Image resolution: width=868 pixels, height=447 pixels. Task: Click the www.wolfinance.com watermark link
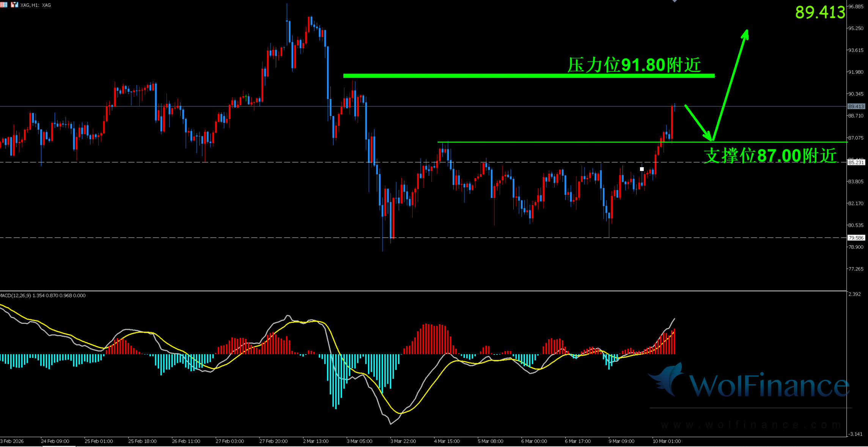(x=750, y=425)
